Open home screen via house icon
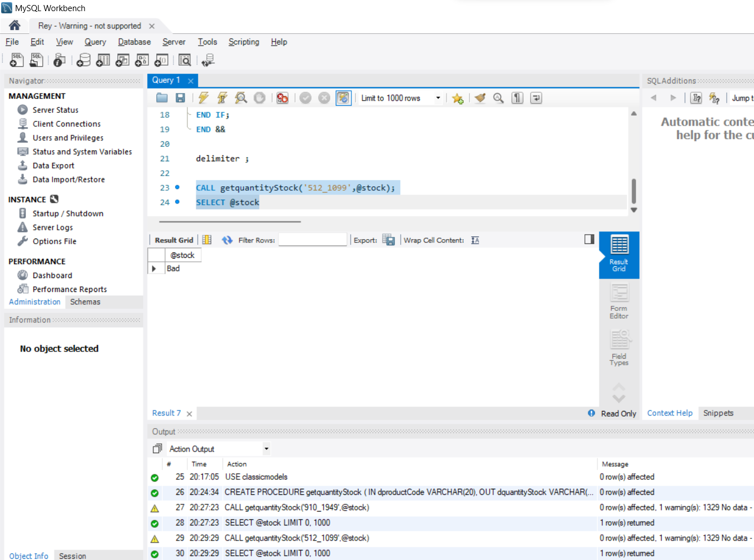Screen dimensions: 754x560 pyautogui.click(x=15, y=26)
